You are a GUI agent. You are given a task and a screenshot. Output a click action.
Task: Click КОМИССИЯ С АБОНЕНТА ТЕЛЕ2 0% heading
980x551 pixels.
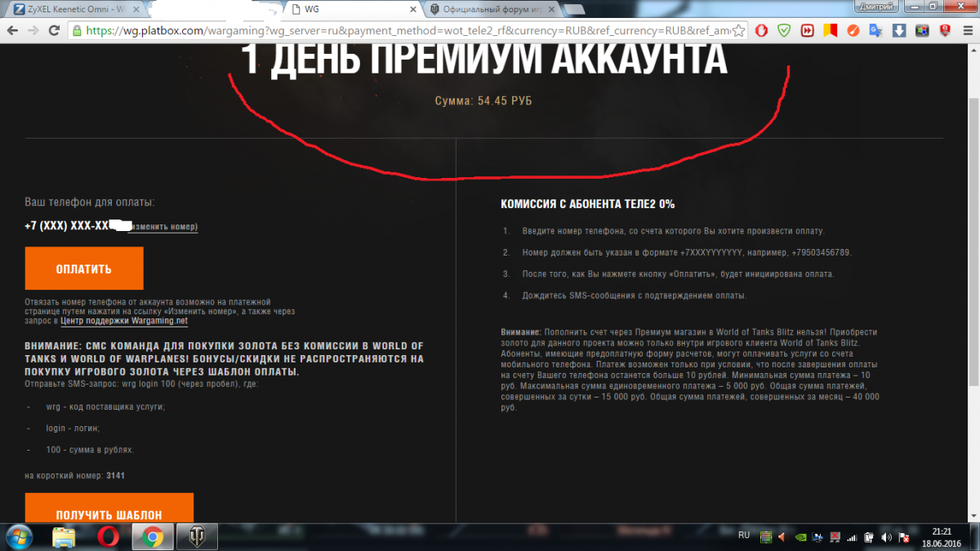(587, 204)
